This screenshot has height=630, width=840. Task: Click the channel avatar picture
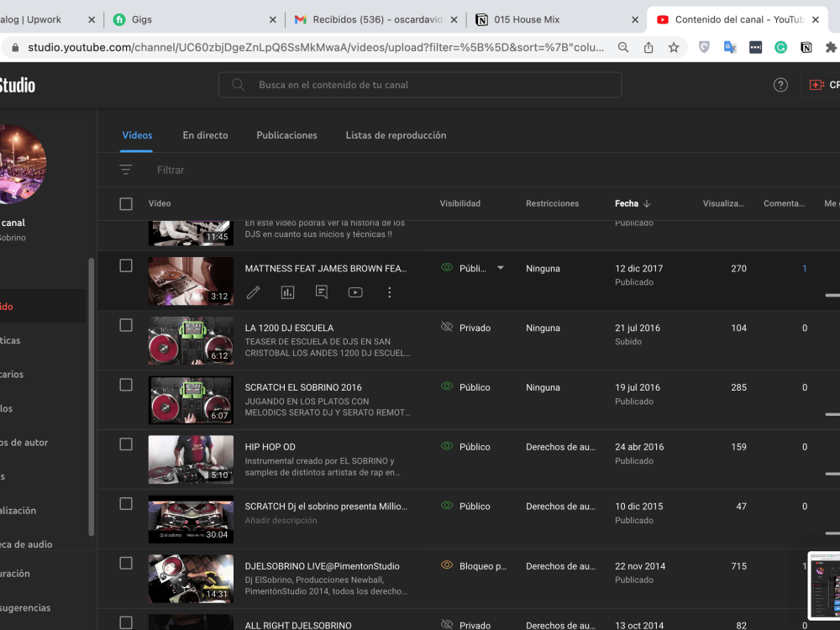tap(22, 164)
